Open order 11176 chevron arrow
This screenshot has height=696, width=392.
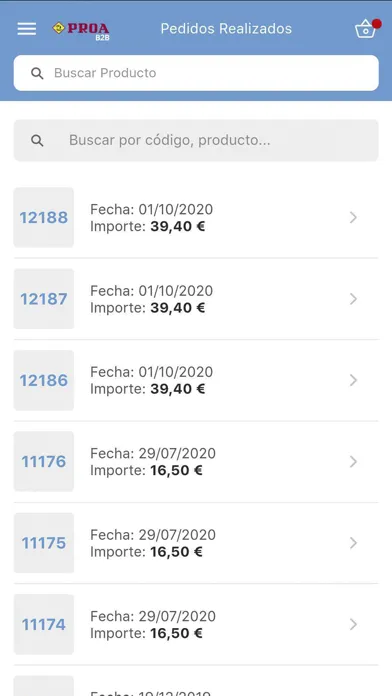[x=353, y=462]
